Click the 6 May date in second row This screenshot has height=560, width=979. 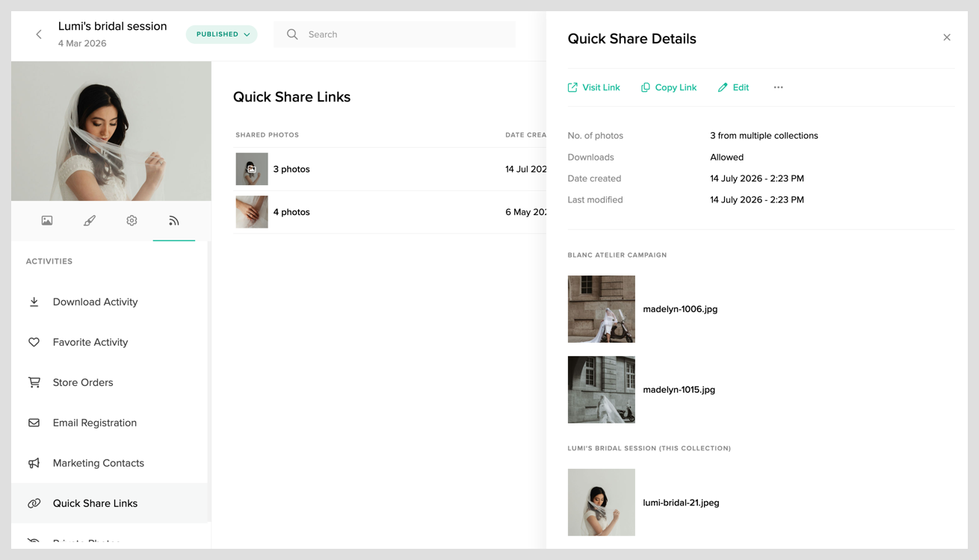(526, 212)
